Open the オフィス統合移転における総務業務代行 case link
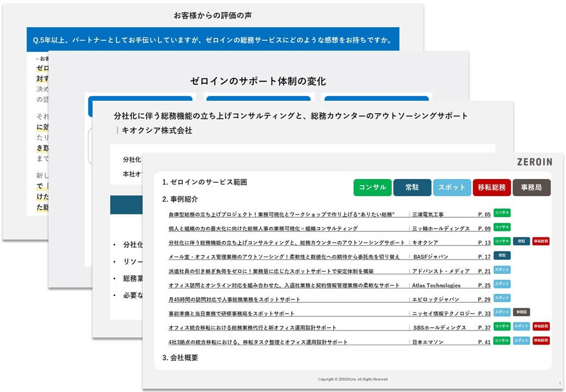Screen dimensions: 566x392 (253, 328)
